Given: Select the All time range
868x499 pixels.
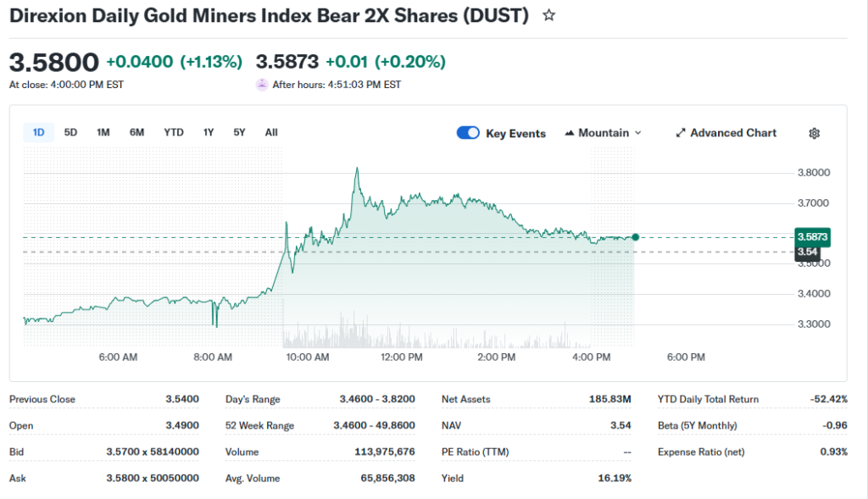Looking at the screenshot, I should [x=271, y=132].
